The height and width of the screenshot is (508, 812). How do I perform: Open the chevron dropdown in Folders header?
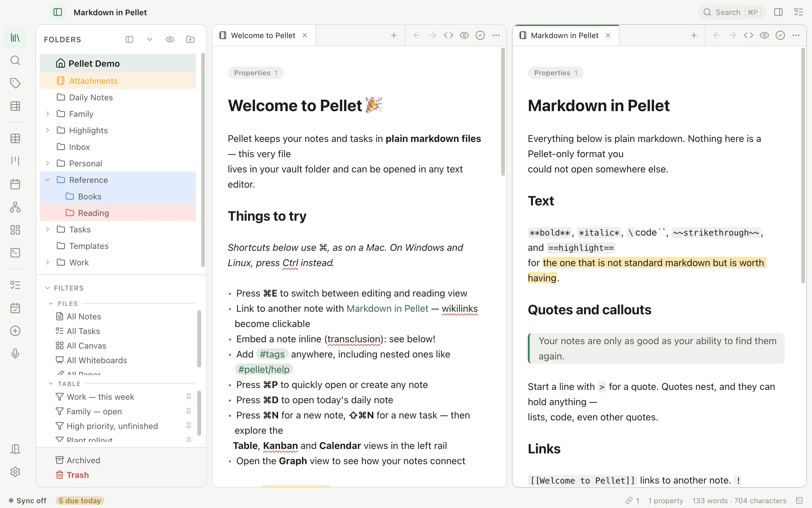pos(150,39)
